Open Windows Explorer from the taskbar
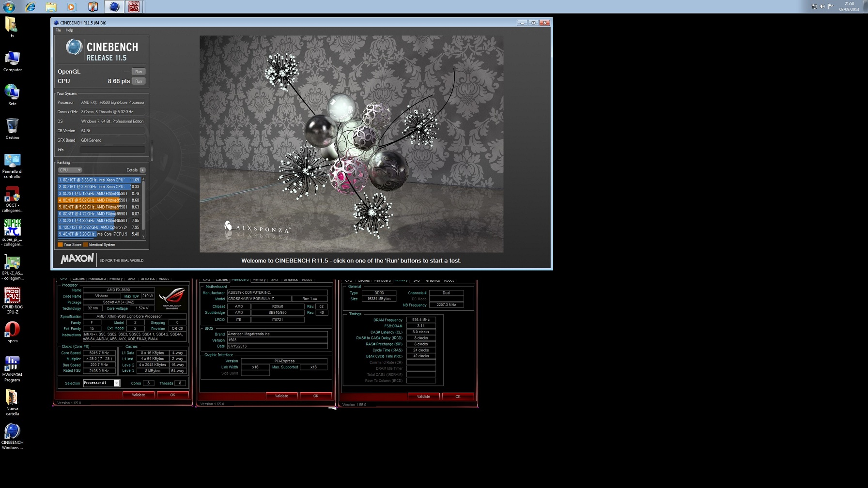Screen dimensions: 868x488 pyautogui.click(x=51, y=7)
